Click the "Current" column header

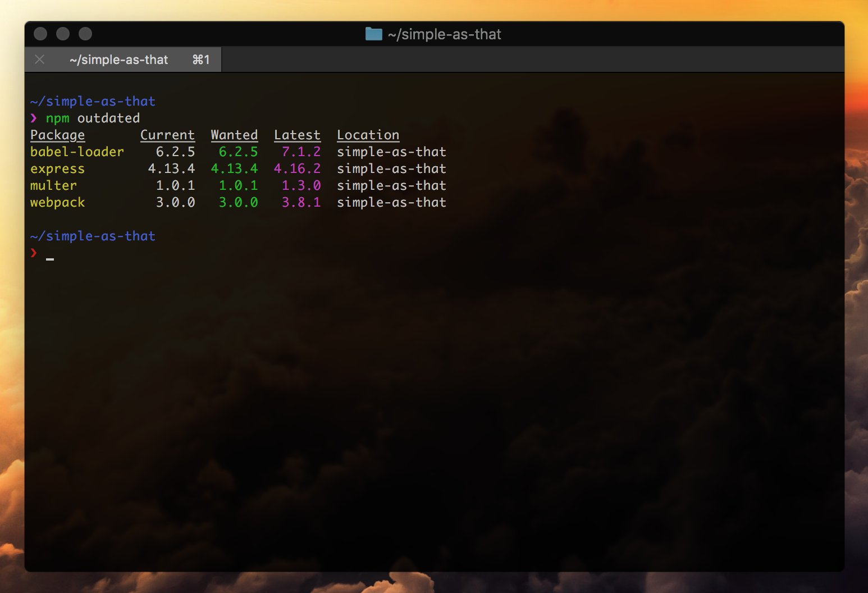(x=167, y=135)
